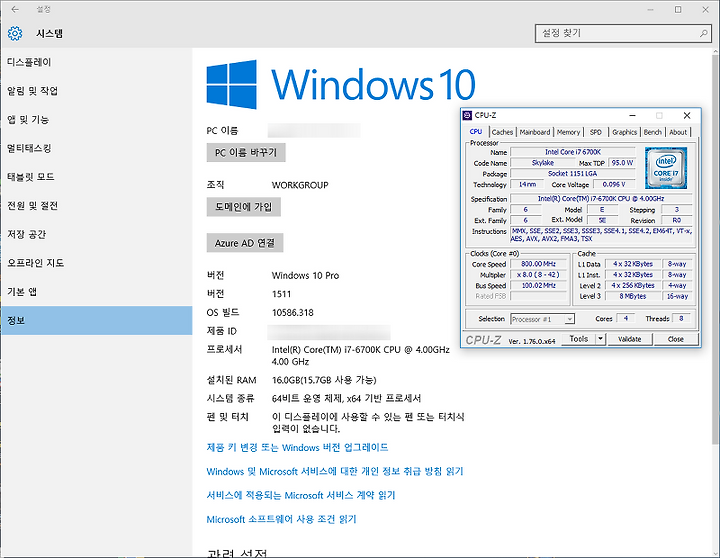This screenshot has width=720, height=558.
Task: Open the Processor #1 selection dropdown
Action: (542, 319)
